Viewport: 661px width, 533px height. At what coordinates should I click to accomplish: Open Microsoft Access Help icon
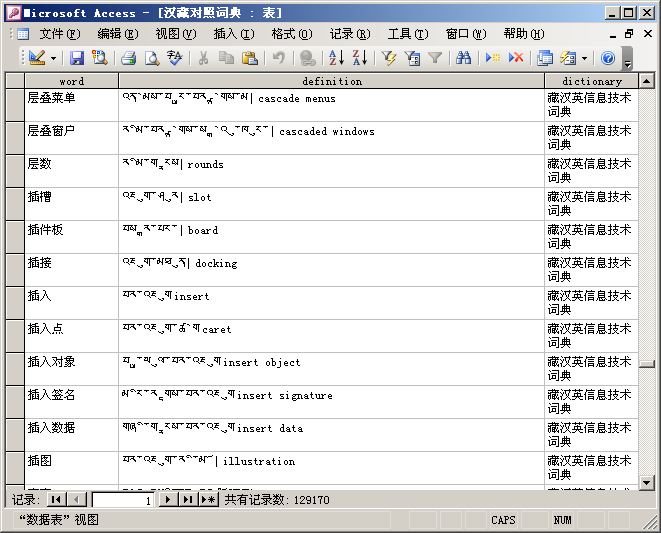point(607,58)
